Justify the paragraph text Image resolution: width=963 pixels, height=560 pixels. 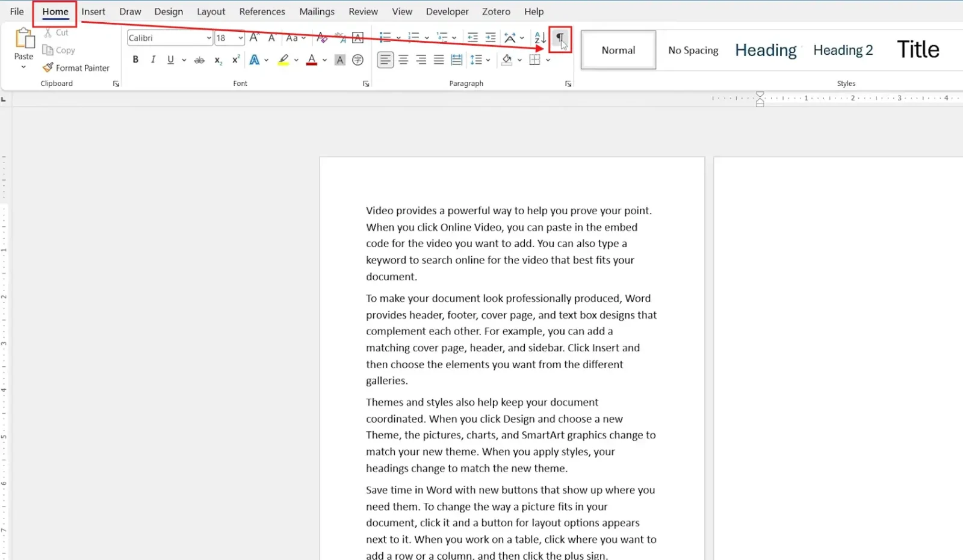[439, 60]
